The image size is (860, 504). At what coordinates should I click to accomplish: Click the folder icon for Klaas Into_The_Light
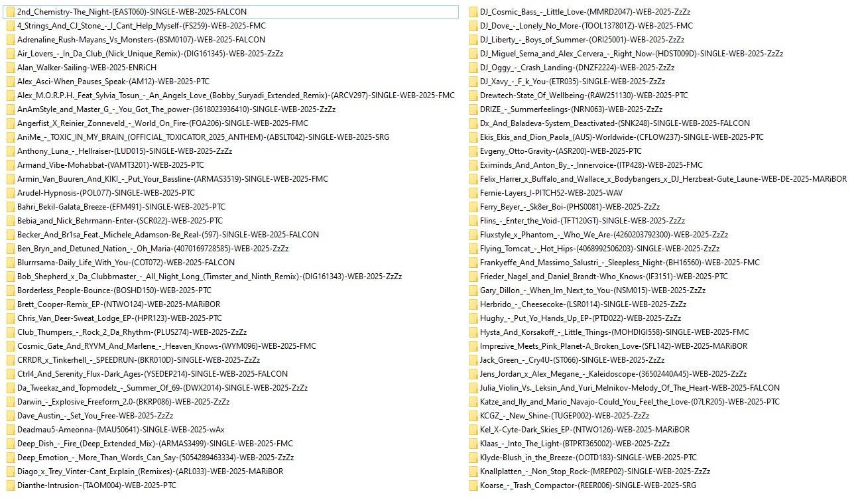point(473,444)
